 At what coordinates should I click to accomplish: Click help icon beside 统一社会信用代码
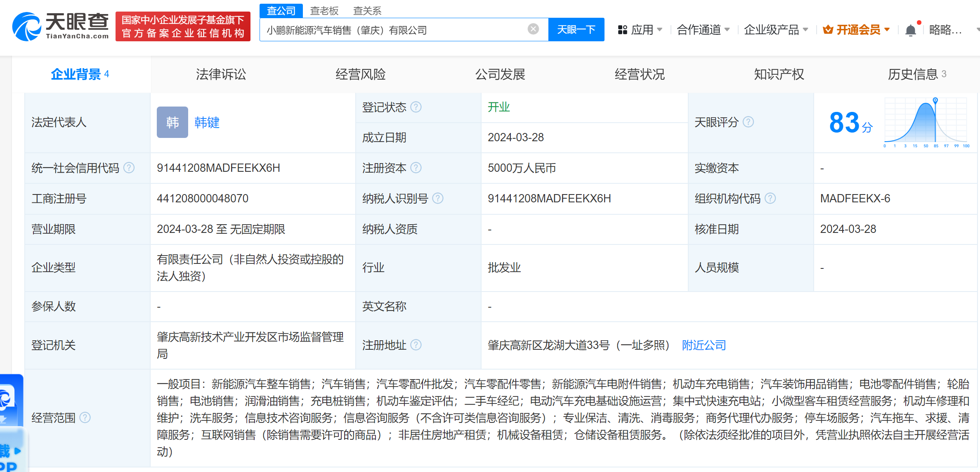click(129, 168)
